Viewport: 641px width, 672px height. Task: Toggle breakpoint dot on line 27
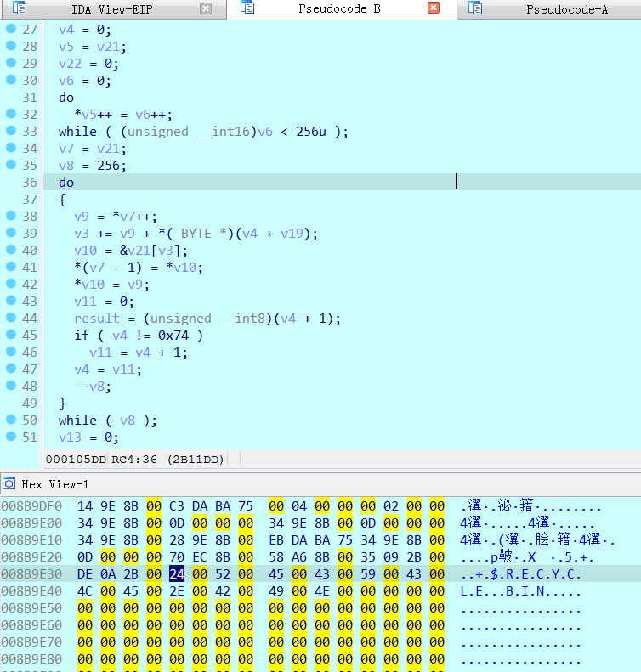[10, 29]
